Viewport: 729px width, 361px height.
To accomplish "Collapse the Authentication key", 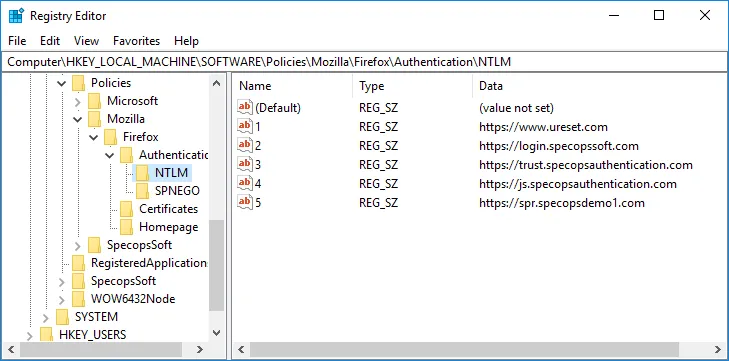I will (x=109, y=155).
